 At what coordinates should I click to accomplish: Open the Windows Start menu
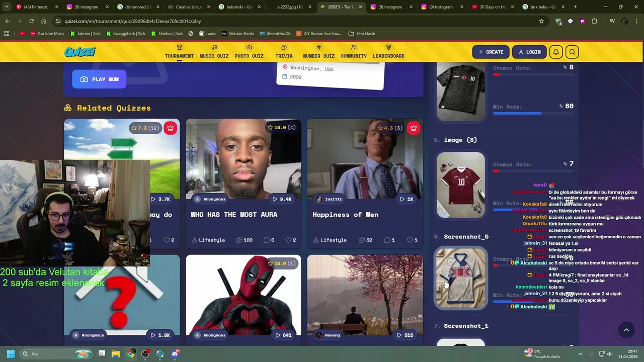[11, 354]
